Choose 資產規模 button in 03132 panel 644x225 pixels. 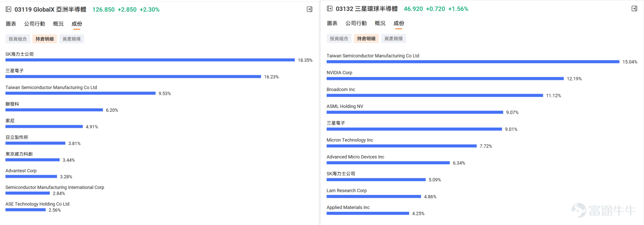point(394,39)
